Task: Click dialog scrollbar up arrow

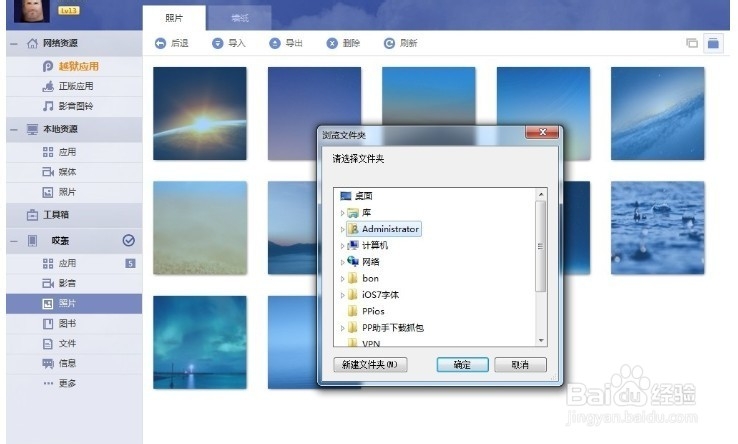Action: pos(541,194)
